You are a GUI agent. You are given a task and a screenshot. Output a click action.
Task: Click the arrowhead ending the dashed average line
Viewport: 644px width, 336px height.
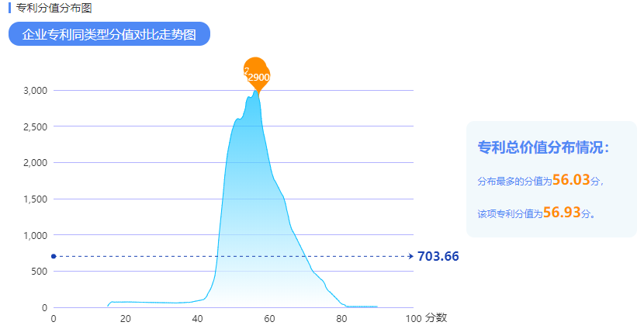(x=410, y=256)
